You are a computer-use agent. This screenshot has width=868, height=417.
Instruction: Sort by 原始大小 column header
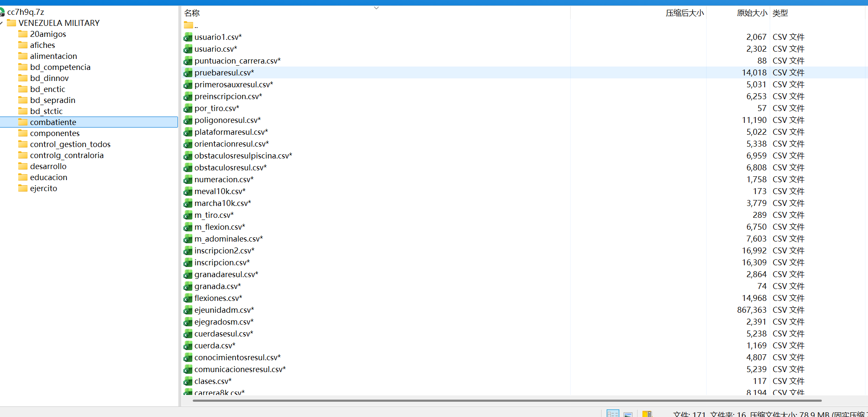752,13
